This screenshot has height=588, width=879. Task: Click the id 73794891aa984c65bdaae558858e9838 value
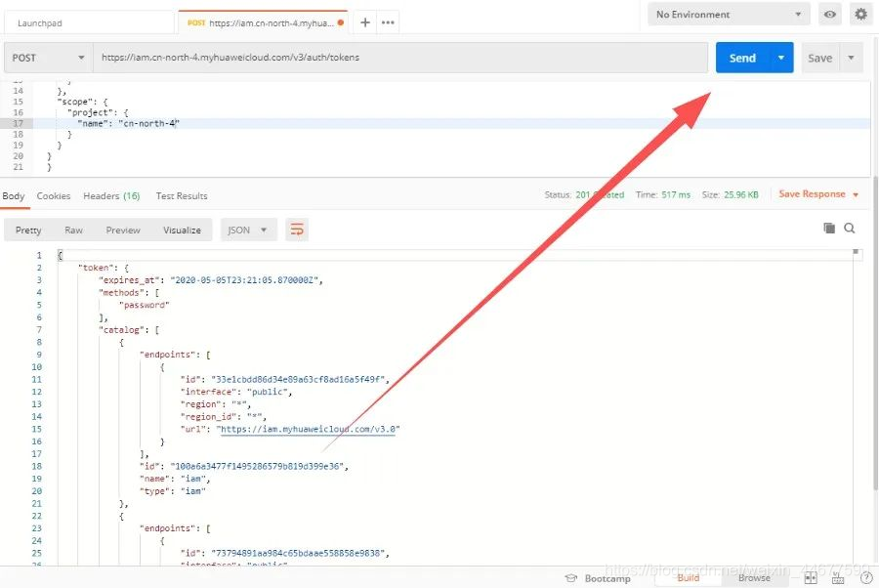coord(297,553)
